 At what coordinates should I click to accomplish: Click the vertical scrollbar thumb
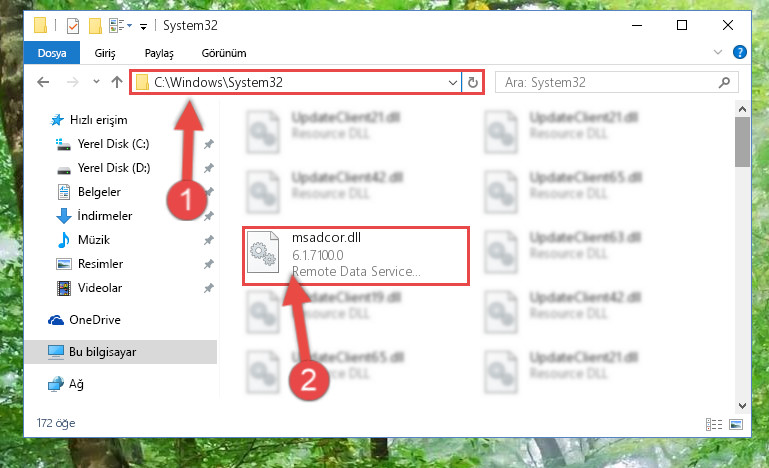tap(742, 142)
